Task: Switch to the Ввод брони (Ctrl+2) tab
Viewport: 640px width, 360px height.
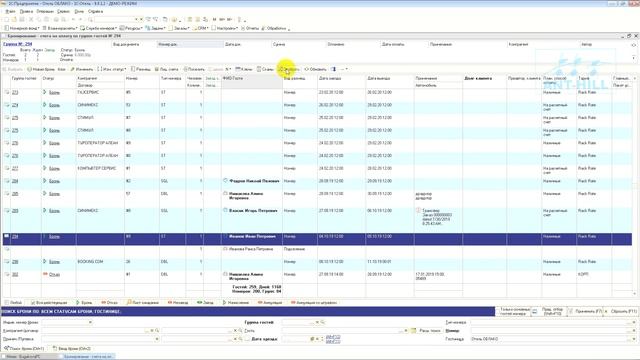Action: click(72, 349)
